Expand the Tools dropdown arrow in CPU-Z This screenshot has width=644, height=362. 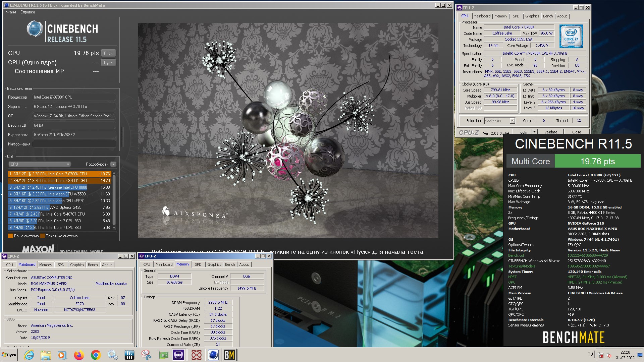(534, 132)
